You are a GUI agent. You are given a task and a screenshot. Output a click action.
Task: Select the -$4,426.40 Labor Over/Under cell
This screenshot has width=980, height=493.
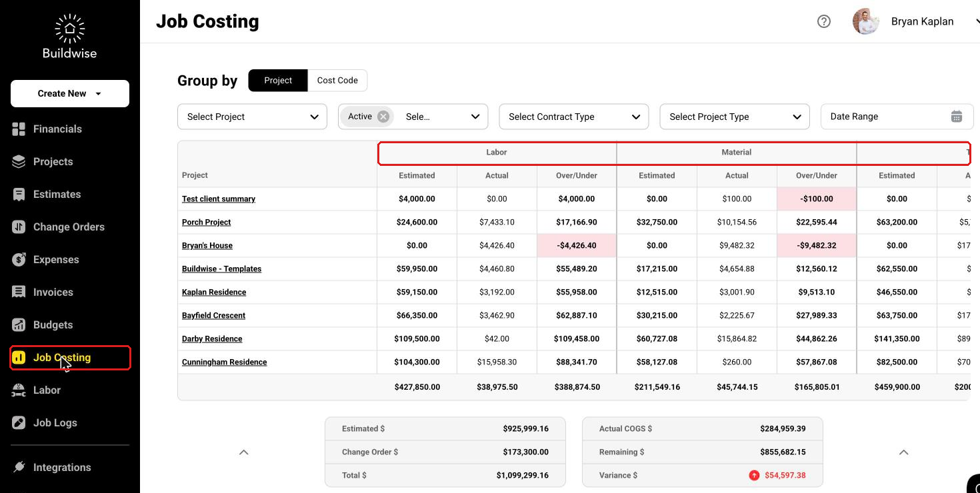coord(577,246)
